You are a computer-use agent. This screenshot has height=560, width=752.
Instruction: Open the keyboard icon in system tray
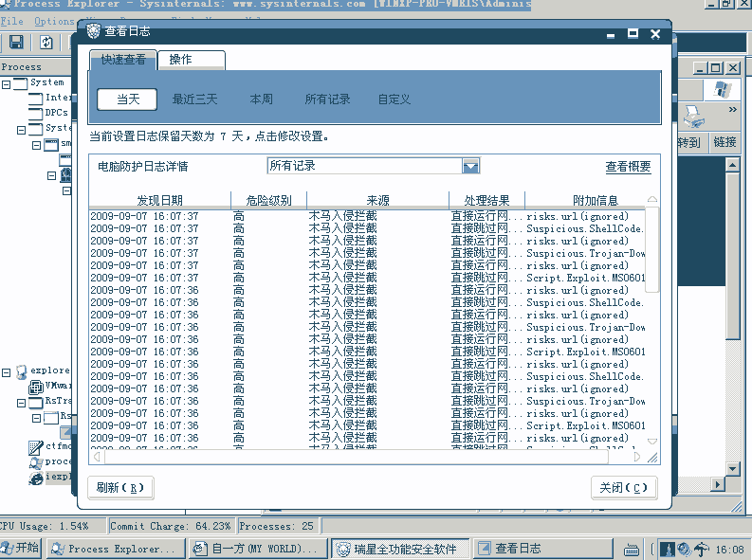[632, 550]
